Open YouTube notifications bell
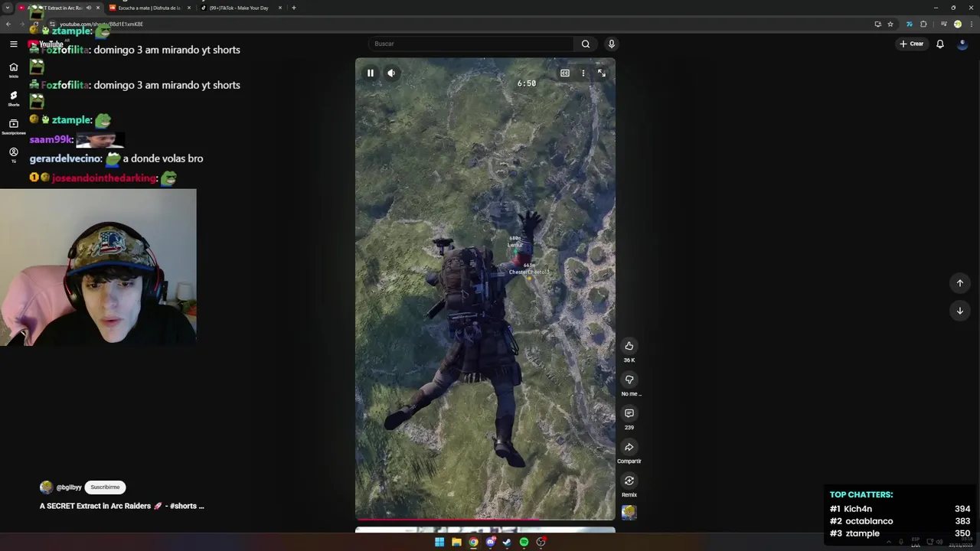The height and width of the screenshot is (551, 980). (x=940, y=44)
